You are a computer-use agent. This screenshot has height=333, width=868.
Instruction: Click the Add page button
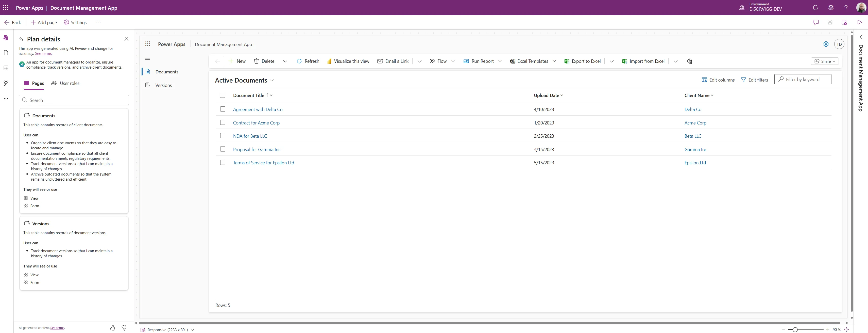coord(44,22)
